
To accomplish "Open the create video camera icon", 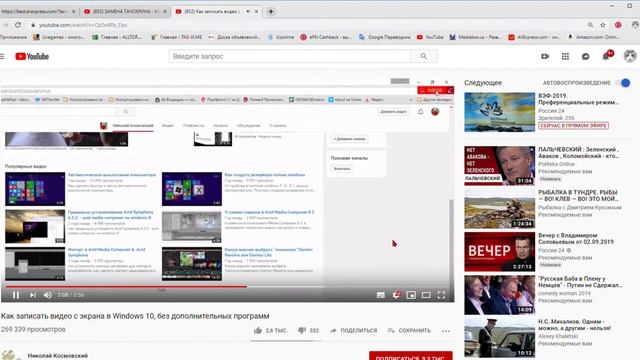I will tap(545, 56).
